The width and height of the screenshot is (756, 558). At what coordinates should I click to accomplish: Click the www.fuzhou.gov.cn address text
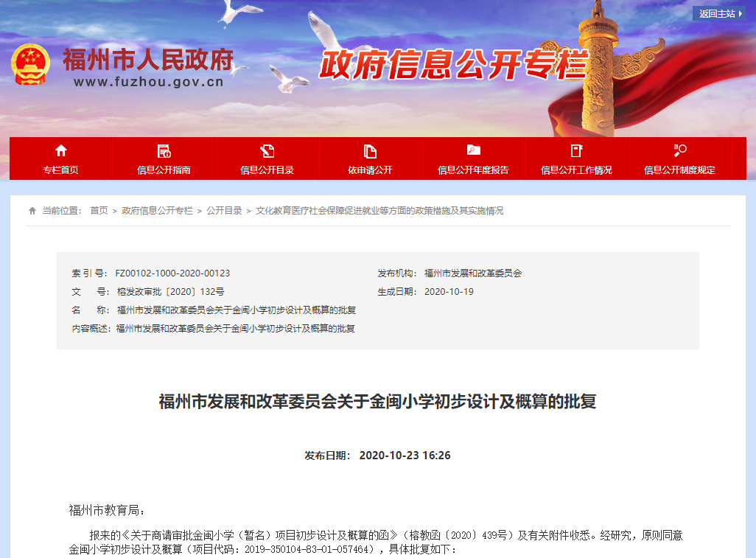[149, 82]
